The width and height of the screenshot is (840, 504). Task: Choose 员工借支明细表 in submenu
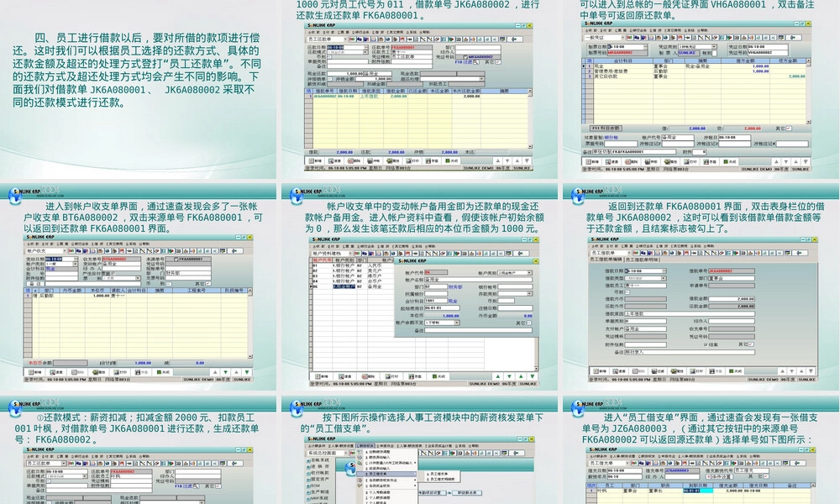(x=442, y=479)
